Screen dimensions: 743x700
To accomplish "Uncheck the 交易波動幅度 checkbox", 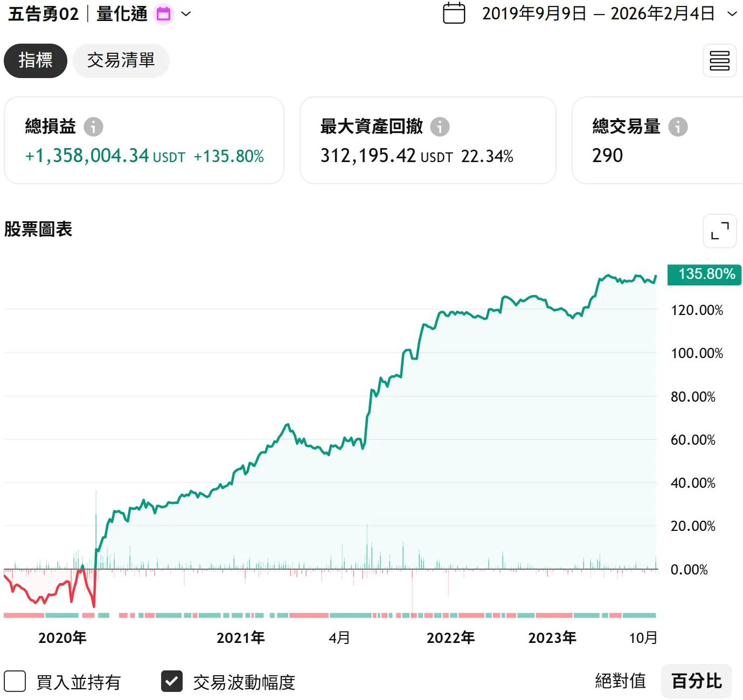I will 172,681.
